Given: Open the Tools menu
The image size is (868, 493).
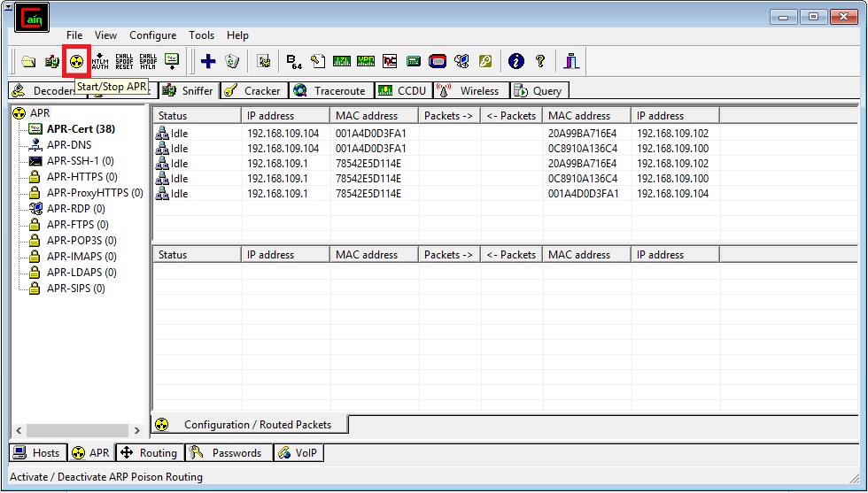Looking at the screenshot, I should point(202,35).
